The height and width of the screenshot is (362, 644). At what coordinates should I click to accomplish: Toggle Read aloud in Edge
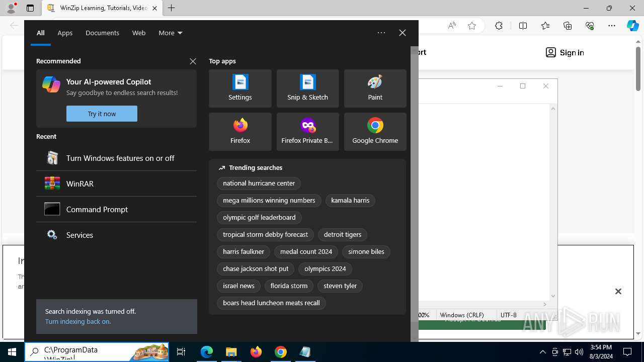[452, 26]
